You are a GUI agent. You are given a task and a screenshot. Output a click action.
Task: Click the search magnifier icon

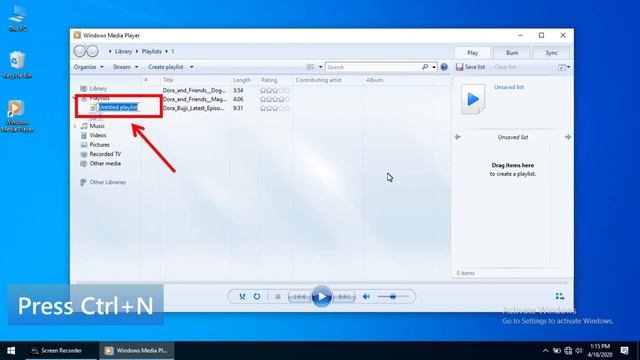pyautogui.click(x=425, y=67)
